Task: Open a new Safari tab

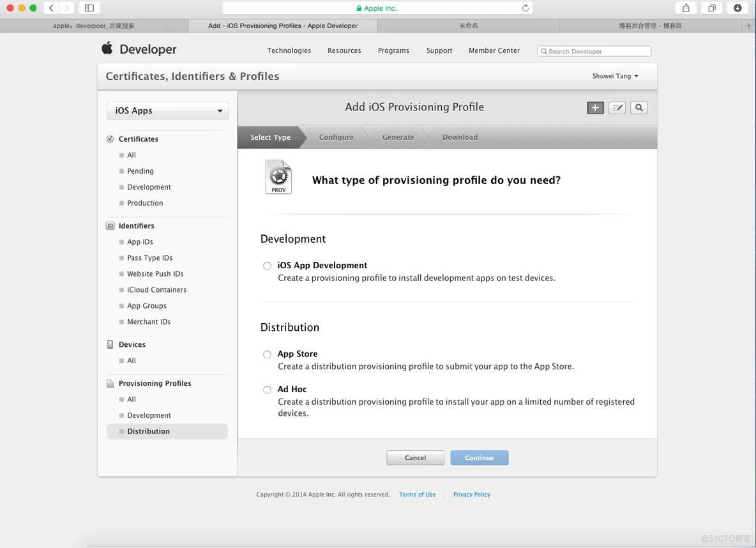Action: coord(748,26)
